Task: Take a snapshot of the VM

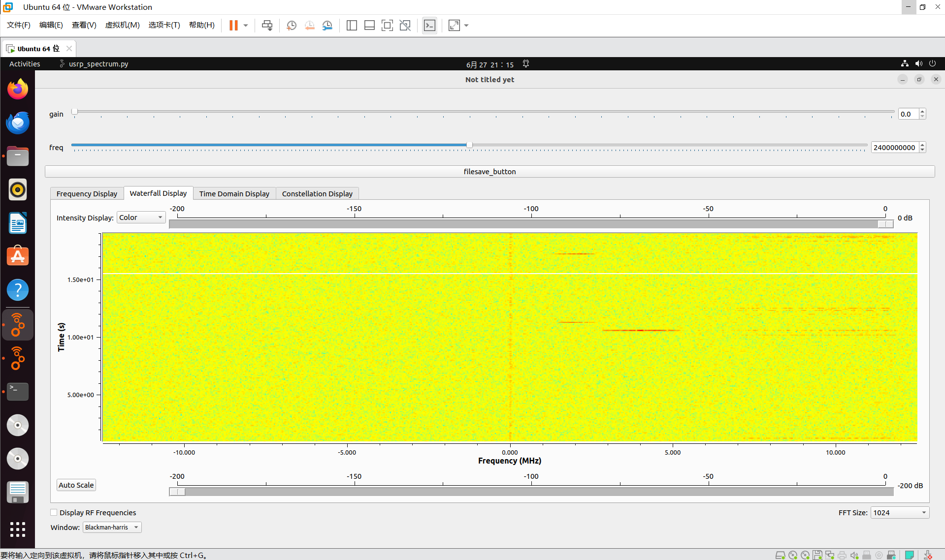Action: (291, 25)
